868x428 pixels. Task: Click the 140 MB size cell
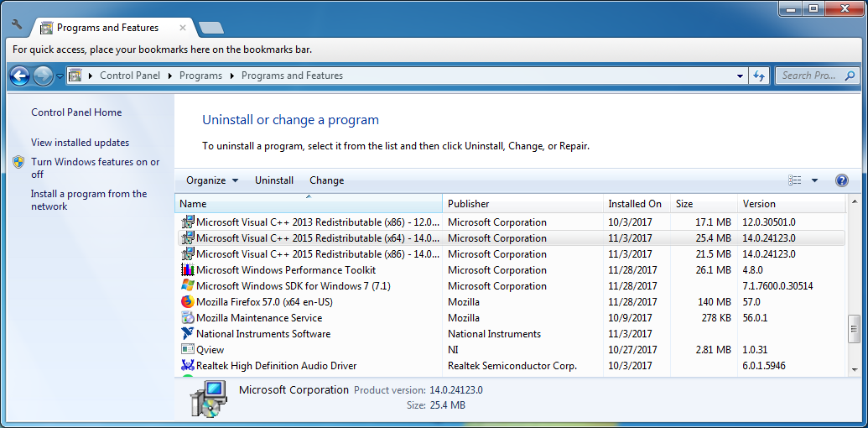pos(712,302)
